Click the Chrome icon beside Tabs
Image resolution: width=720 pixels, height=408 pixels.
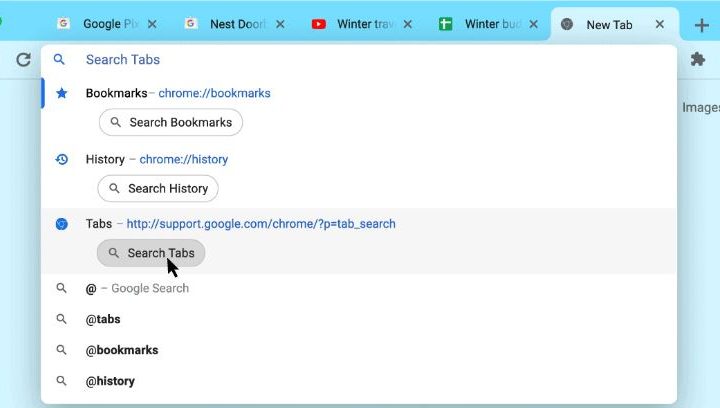click(x=62, y=224)
